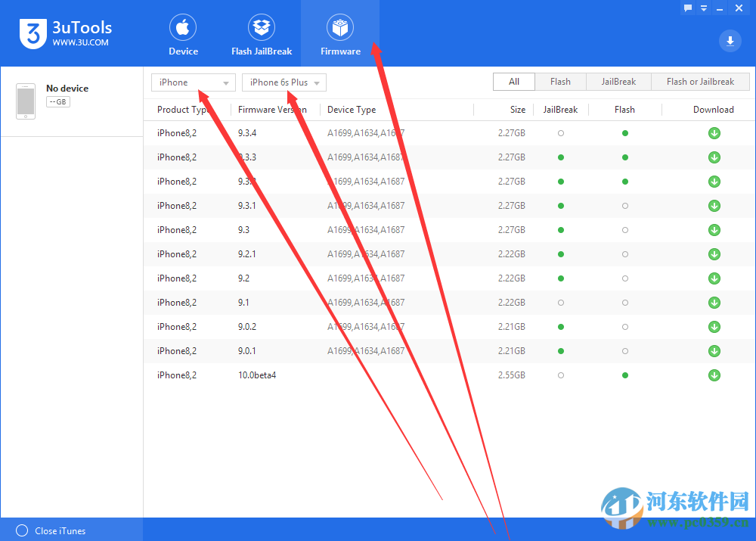Download the 10.0beta4 firmware package

coord(714,375)
